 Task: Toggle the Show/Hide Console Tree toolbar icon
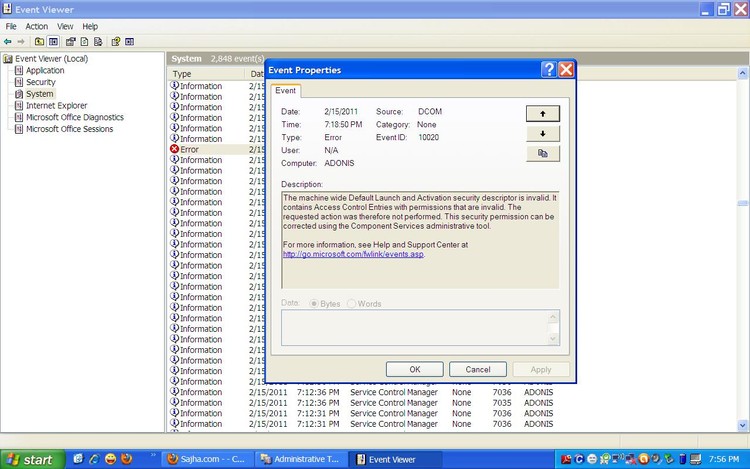[x=55, y=42]
